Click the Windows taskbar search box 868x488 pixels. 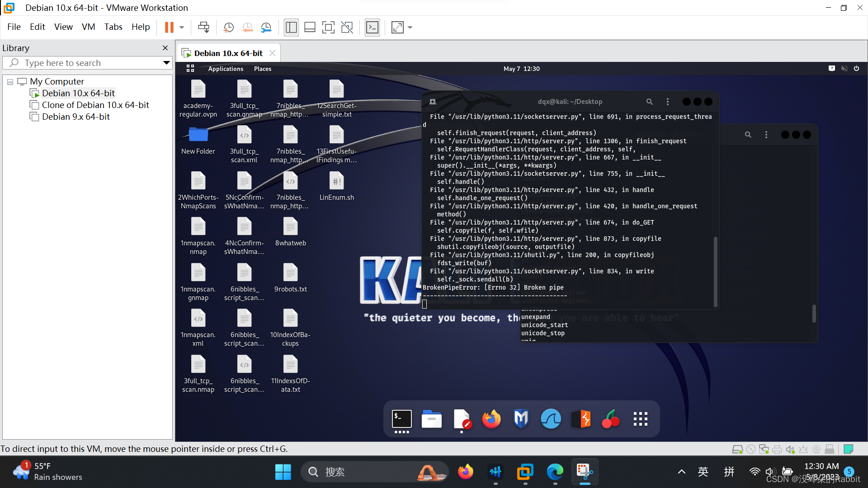(374, 472)
